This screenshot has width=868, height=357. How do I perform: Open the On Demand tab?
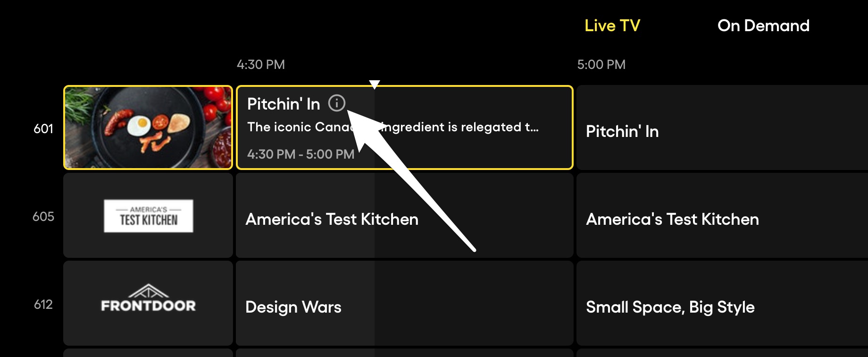pos(763,25)
